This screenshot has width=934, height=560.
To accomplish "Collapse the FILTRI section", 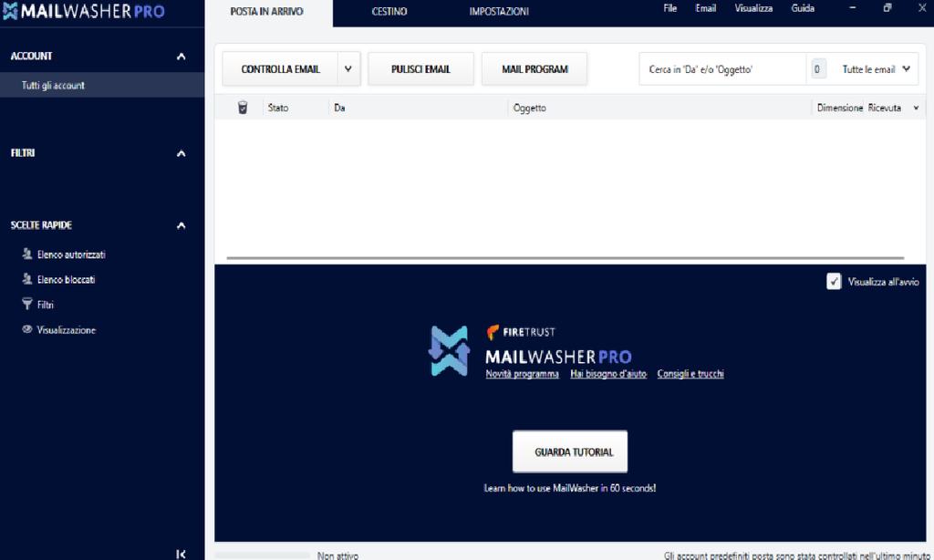I will (182, 154).
